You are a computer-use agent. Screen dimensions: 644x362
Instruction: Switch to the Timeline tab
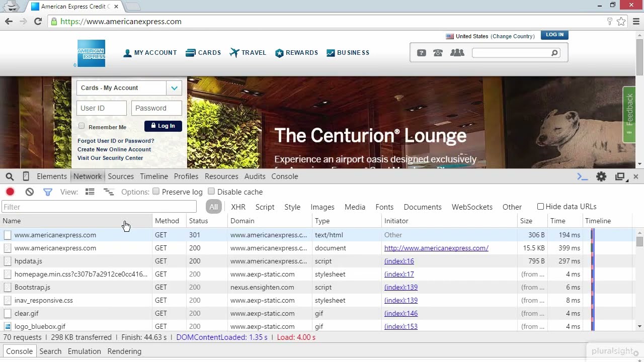tap(154, 176)
